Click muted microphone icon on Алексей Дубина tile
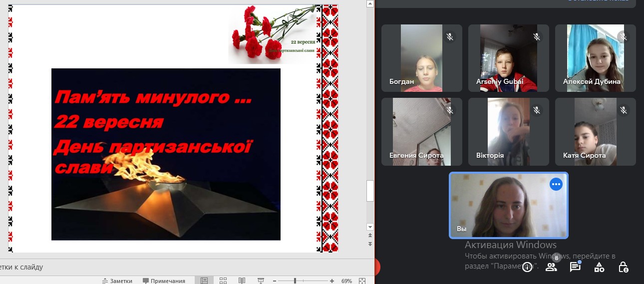Viewport: 644px width, 284px height. 623,37
